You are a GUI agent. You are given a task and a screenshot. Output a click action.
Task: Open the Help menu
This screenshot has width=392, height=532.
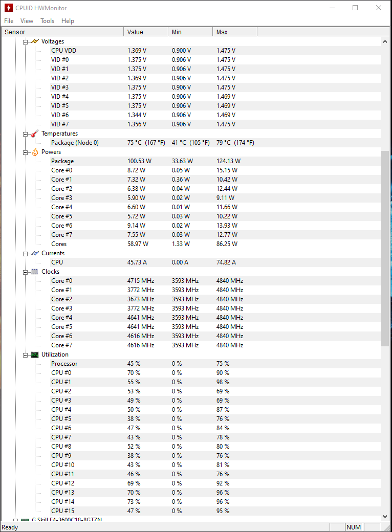(x=68, y=21)
